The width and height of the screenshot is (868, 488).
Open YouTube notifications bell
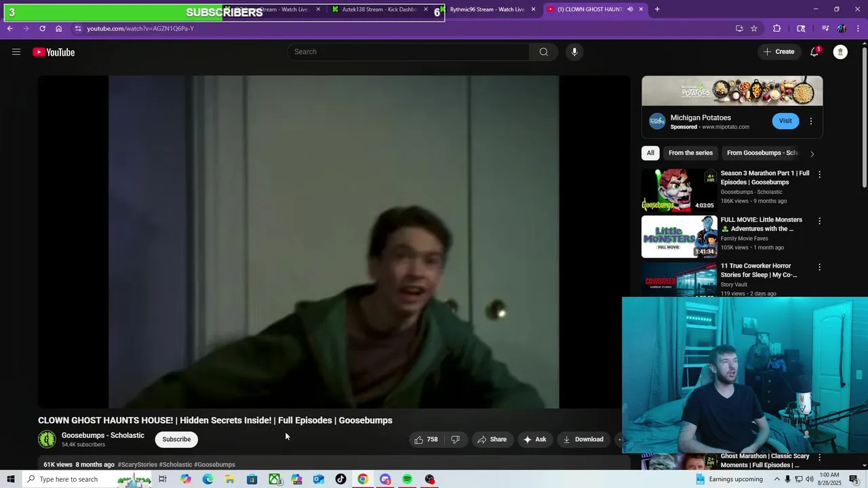tap(814, 52)
